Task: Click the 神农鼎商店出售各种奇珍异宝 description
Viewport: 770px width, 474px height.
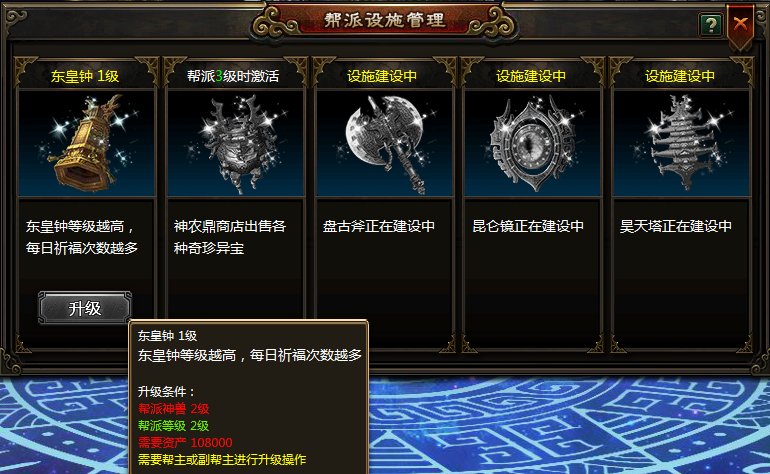Action: pyautogui.click(x=230, y=237)
